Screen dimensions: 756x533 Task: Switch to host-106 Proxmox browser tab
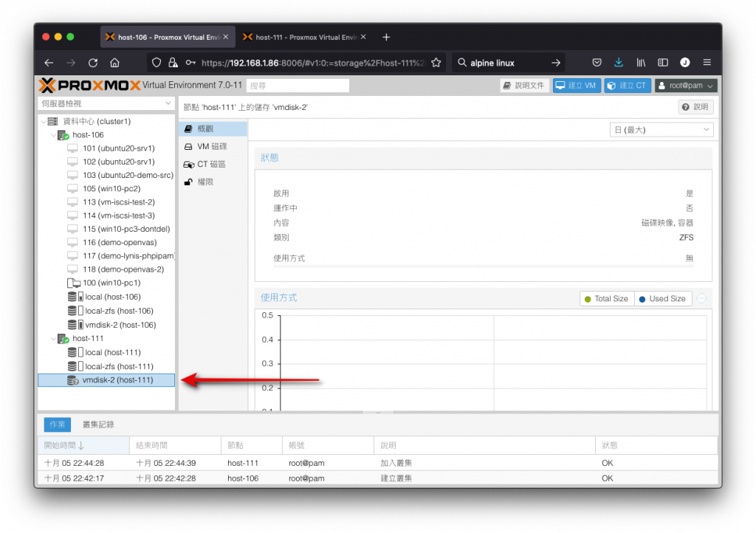(168, 37)
